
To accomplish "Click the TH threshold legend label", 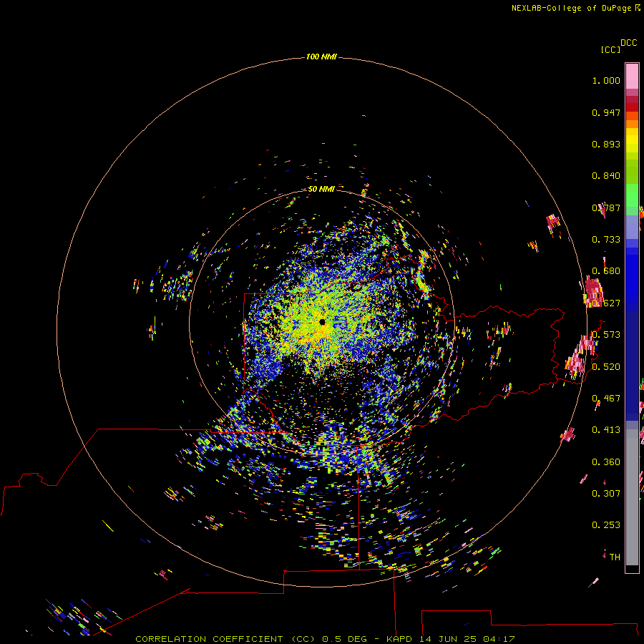I will (615, 557).
